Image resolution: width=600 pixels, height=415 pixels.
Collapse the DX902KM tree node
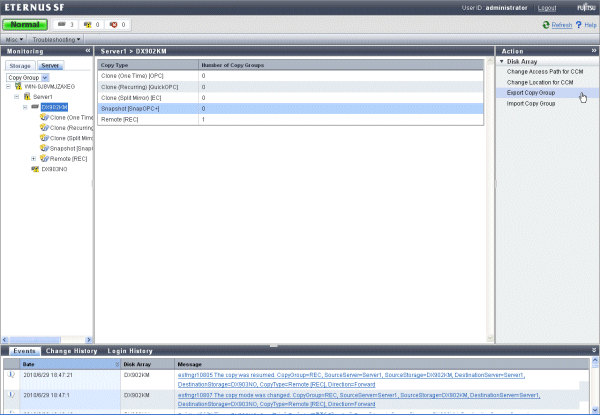[25, 107]
